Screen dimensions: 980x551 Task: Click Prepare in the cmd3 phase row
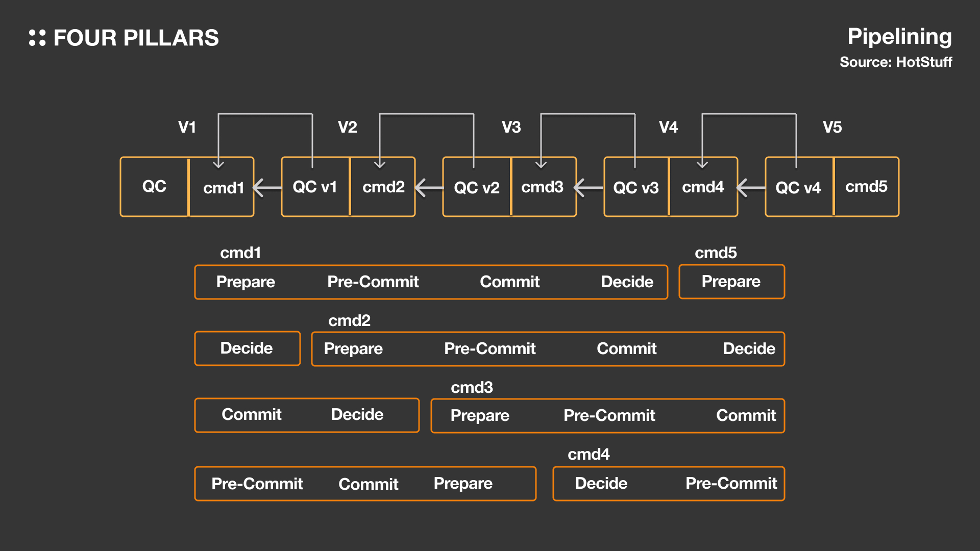tap(480, 416)
